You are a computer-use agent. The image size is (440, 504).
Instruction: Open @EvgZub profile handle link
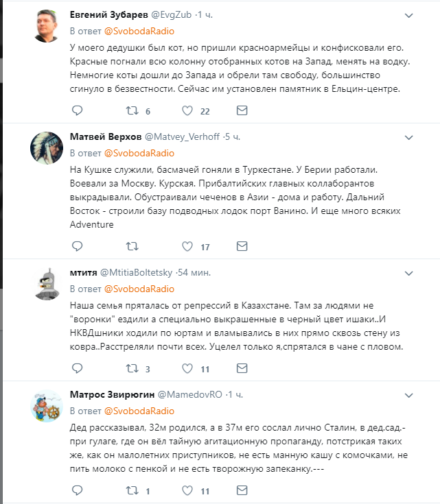(x=171, y=15)
